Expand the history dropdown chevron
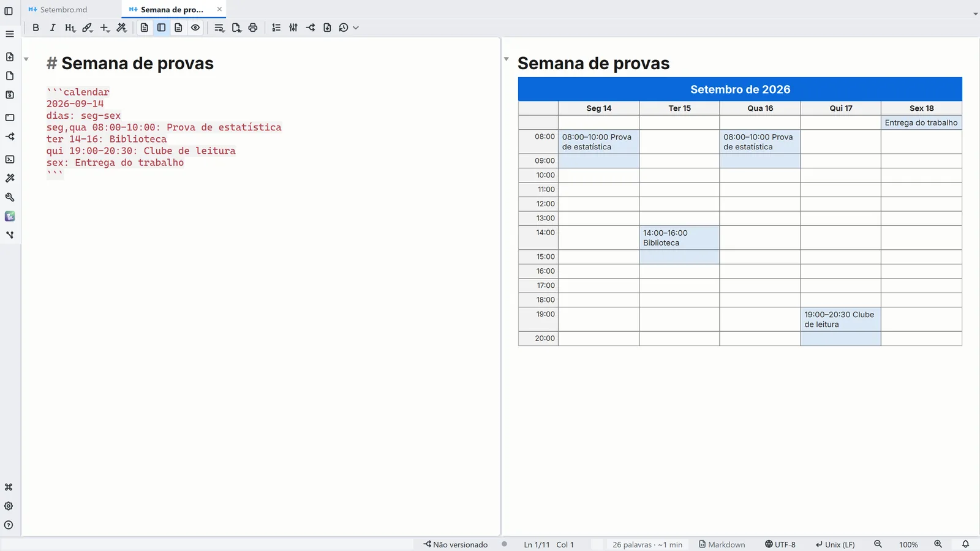980x551 pixels. pyautogui.click(x=356, y=28)
